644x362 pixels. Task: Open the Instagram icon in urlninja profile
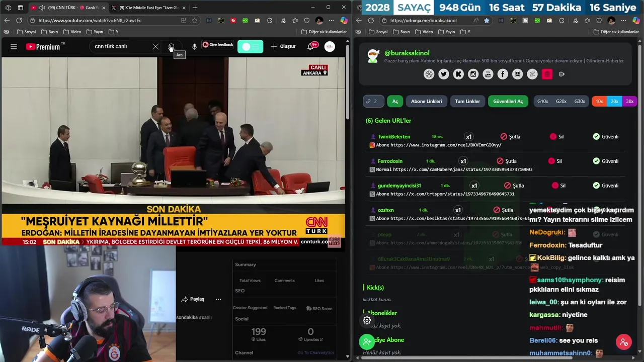(473, 74)
